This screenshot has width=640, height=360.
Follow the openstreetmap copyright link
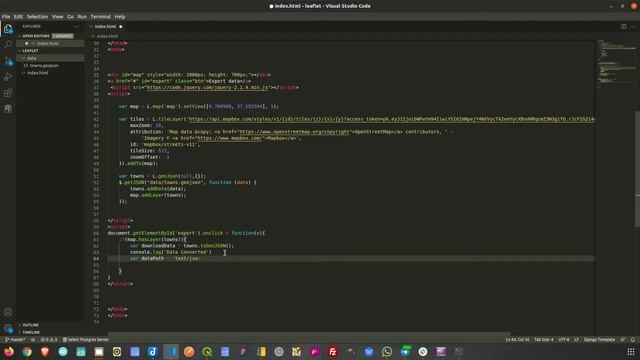pos(294,132)
